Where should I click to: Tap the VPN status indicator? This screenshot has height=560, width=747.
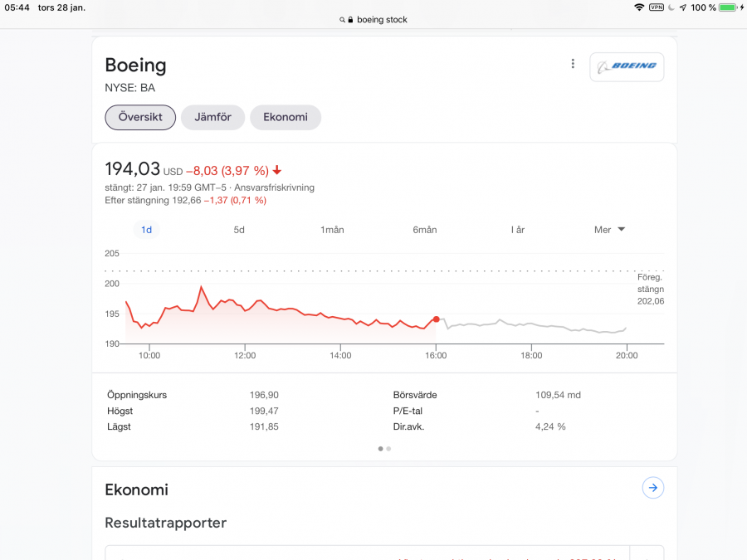pos(657,7)
